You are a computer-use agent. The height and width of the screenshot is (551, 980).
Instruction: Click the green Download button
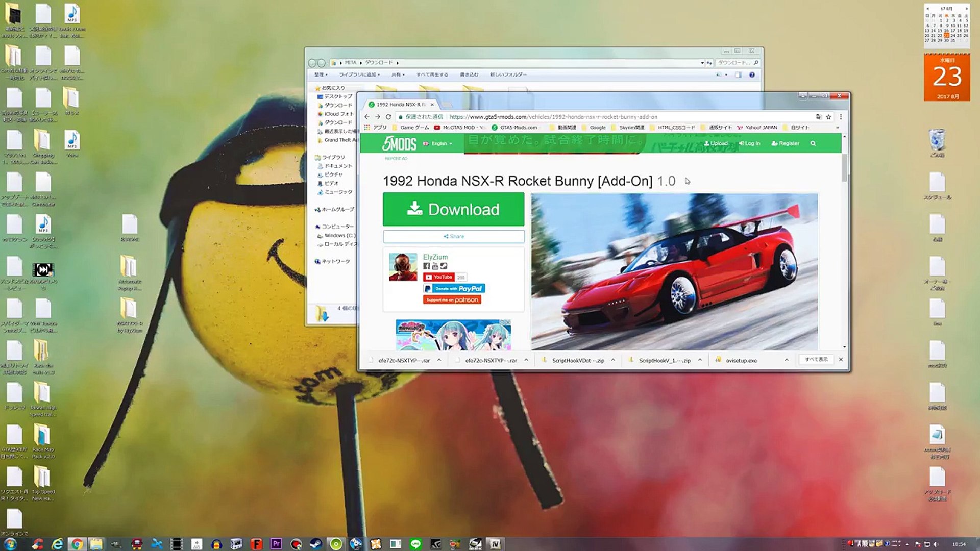pos(453,209)
